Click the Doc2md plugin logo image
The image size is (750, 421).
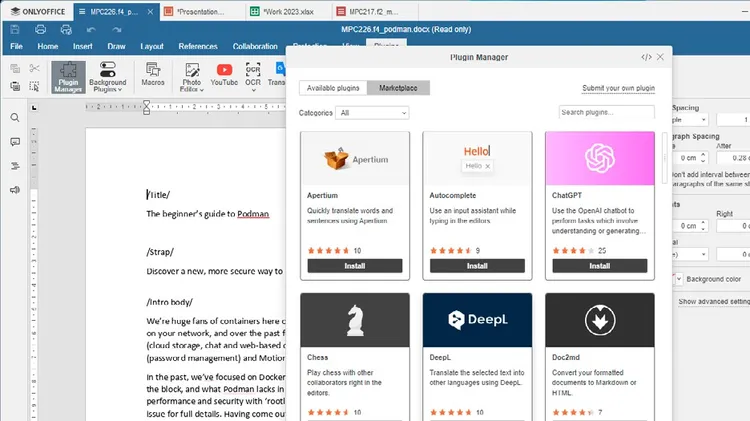[600, 321]
